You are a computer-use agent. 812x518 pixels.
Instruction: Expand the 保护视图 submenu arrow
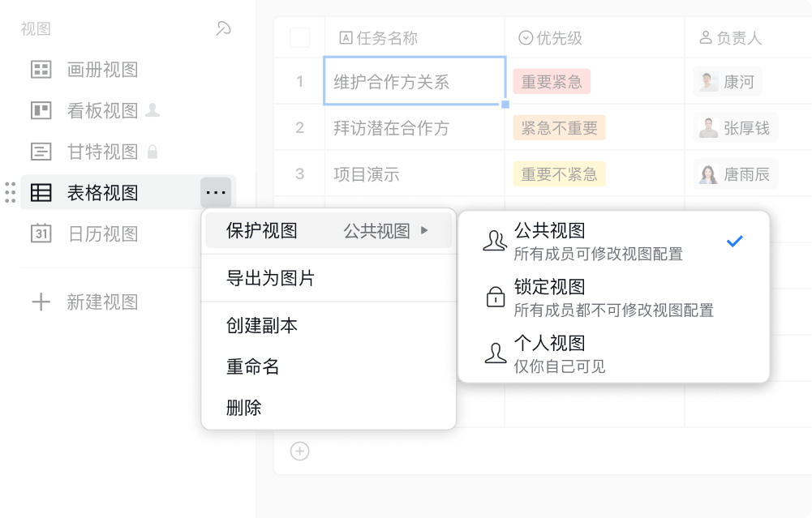(424, 230)
